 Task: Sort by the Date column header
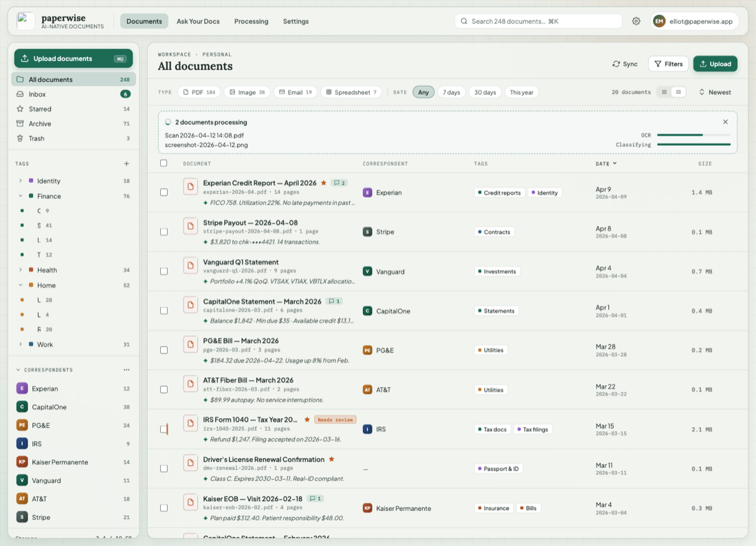(606, 164)
